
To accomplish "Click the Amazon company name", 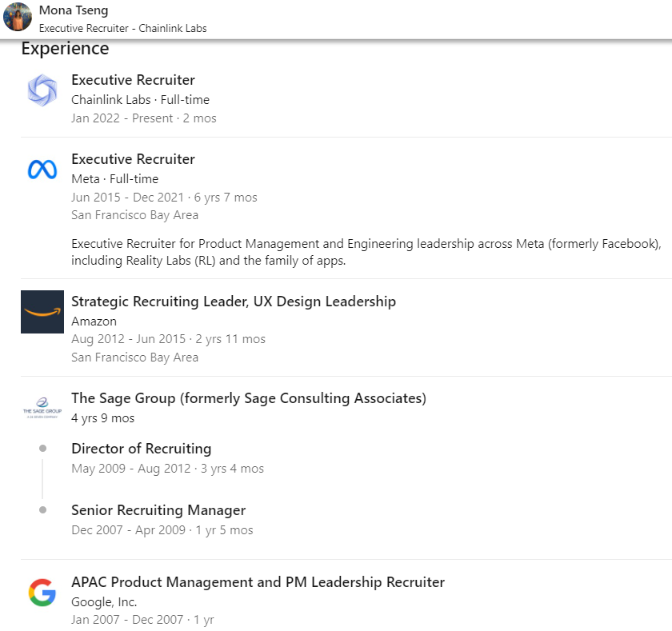I will [94, 321].
